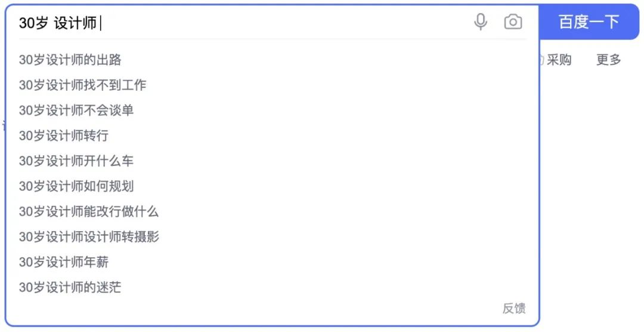Open the 更多 tab

pyautogui.click(x=608, y=60)
